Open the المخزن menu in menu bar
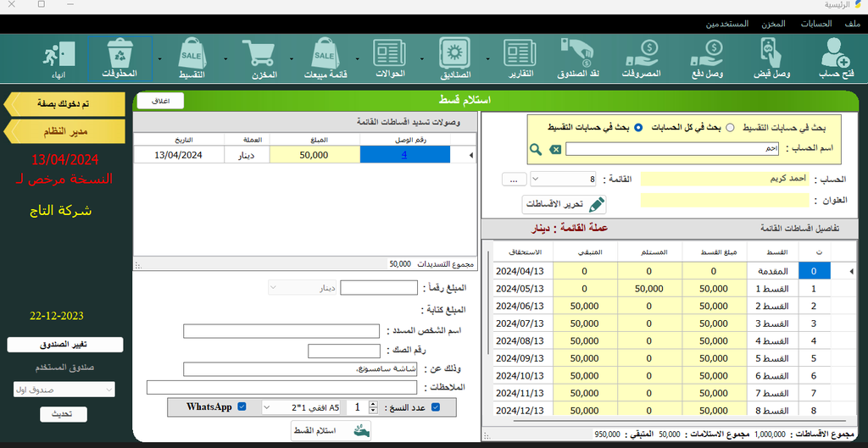The height and width of the screenshot is (448, 868). coord(773,25)
